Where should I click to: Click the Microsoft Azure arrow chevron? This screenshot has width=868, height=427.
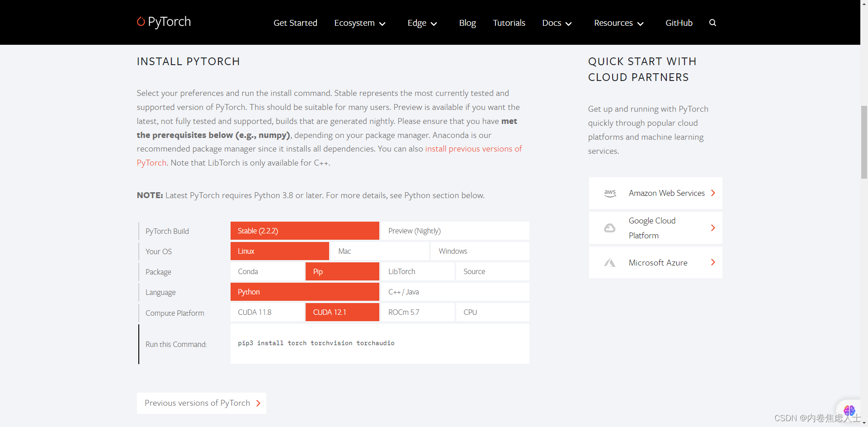(x=713, y=262)
